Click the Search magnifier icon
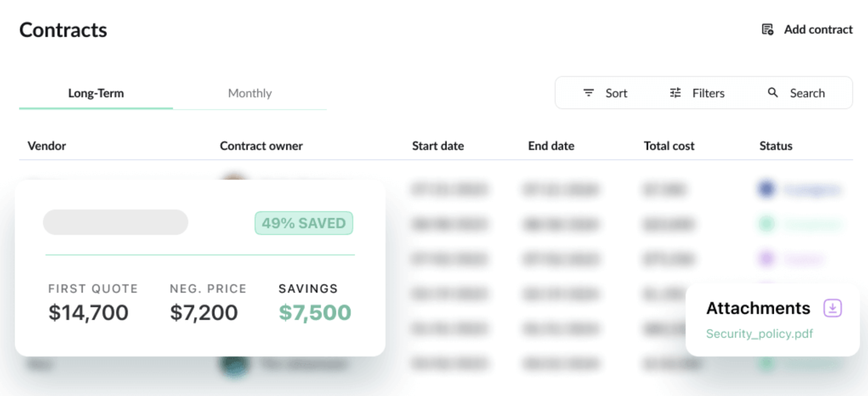 pos(772,93)
